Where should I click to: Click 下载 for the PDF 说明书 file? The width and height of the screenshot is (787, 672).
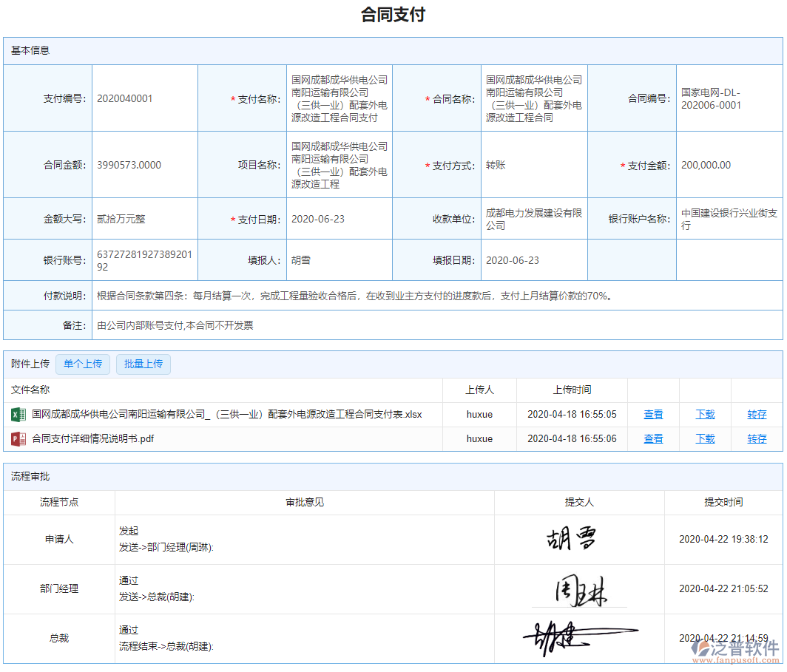pos(705,438)
